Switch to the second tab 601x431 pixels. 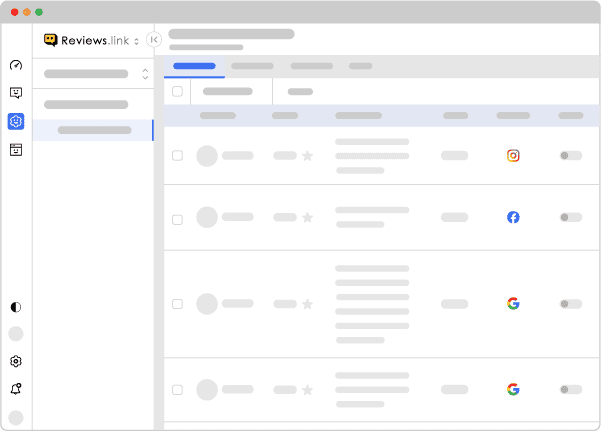pyautogui.click(x=252, y=66)
